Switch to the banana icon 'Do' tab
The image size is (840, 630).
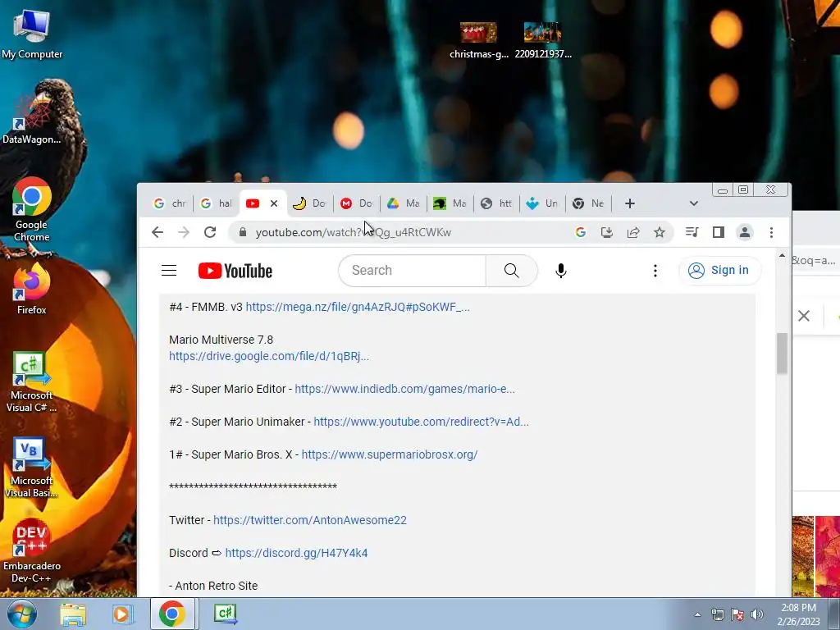tap(309, 203)
